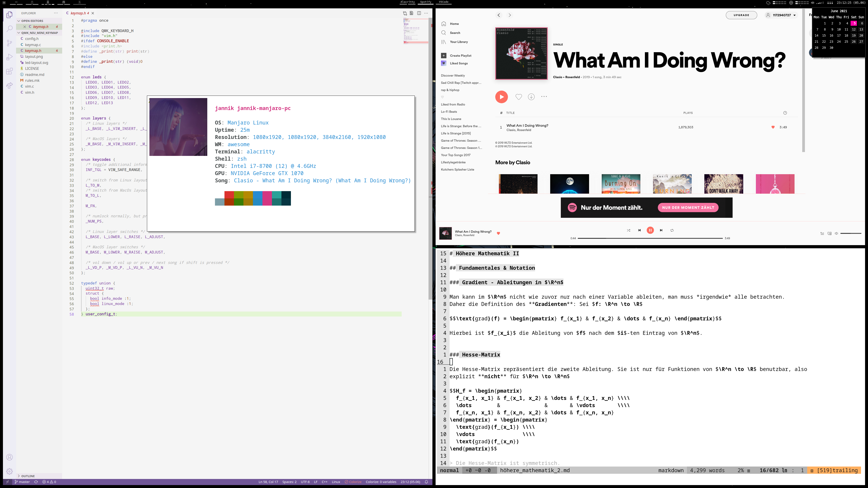The image size is (868, 488).
Task: Click binary file hex icon in editor toolbar
Action: [x=411, y=13]
